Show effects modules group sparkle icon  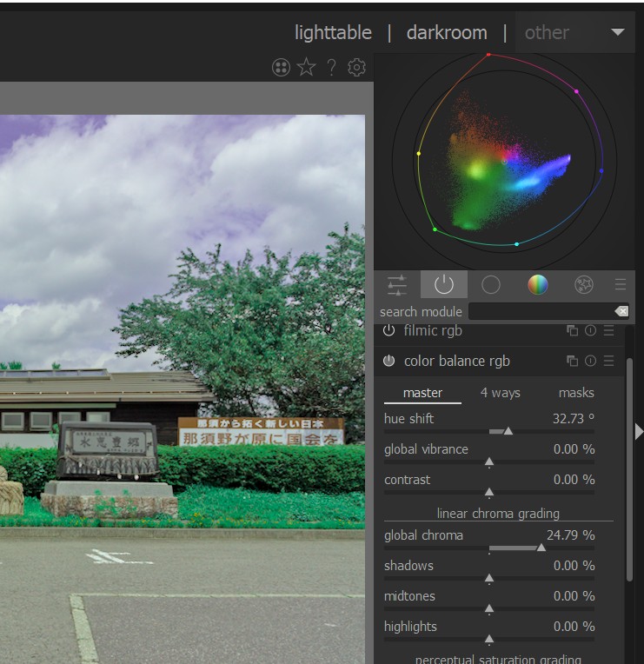click(x=583, y=284)
